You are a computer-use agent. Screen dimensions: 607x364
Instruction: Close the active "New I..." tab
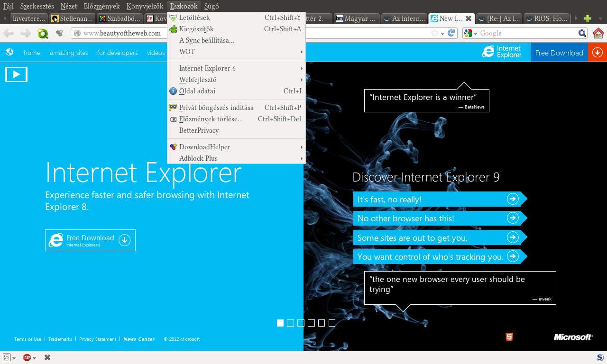[468, 18]
